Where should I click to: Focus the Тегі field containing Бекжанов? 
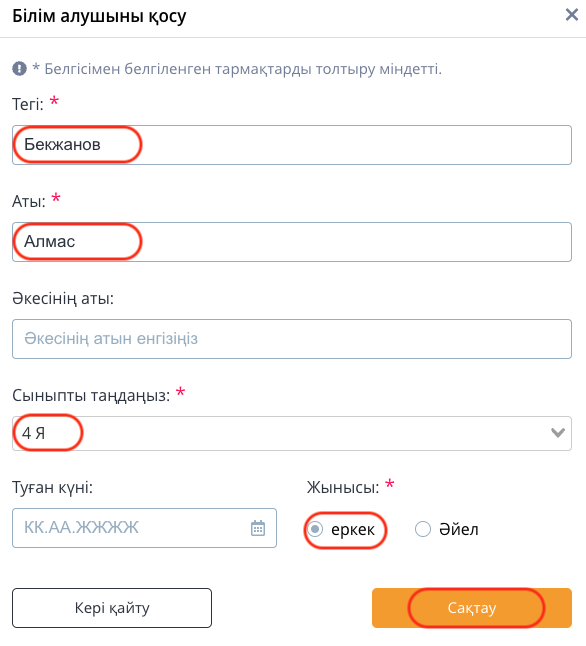coord(292,145)
